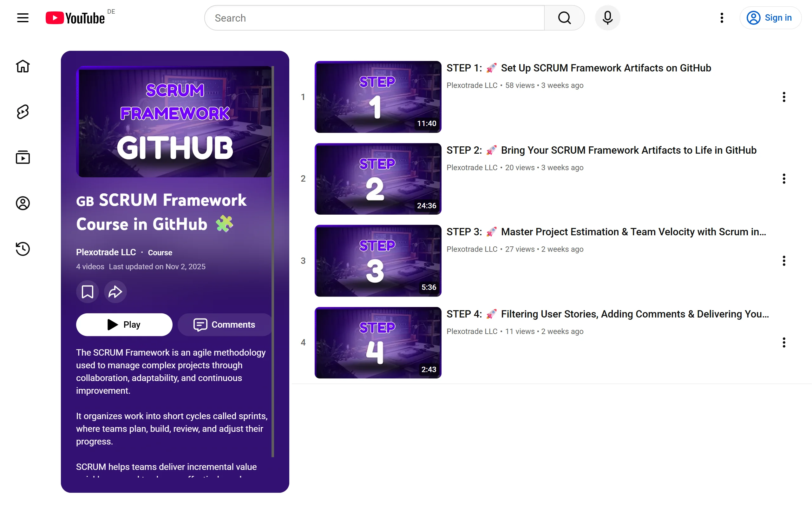The image size is (812, 508).
Task: Click the playlist description scrollbar
Action: [273, 261]
